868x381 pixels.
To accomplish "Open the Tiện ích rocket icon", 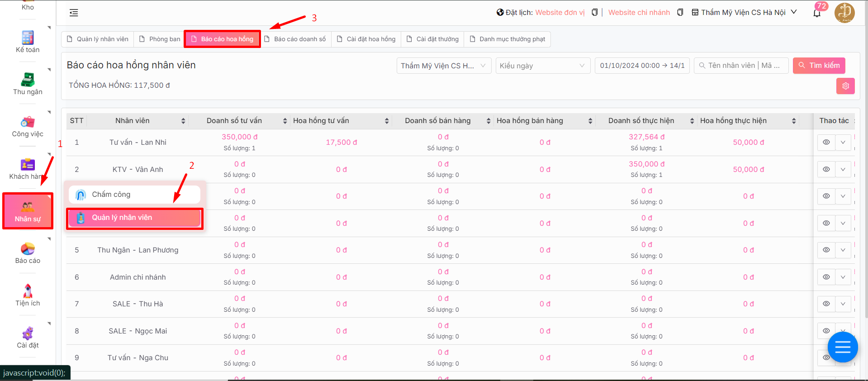I will (x=28, y=291).
